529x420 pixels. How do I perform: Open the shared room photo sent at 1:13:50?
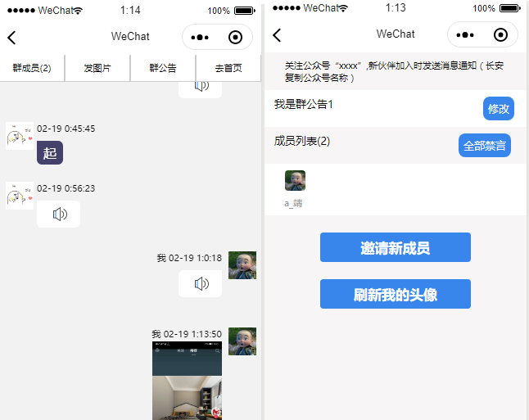click(187, 381)
